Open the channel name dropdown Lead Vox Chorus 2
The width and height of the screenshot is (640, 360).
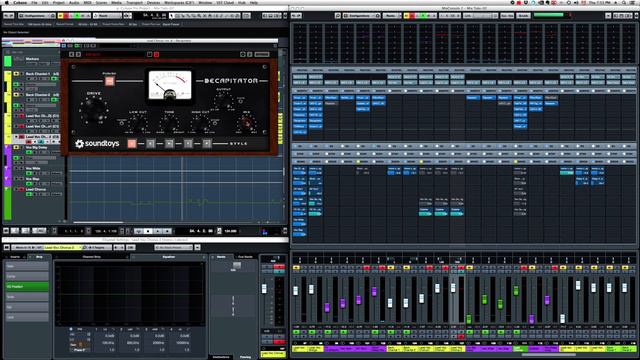62,247
